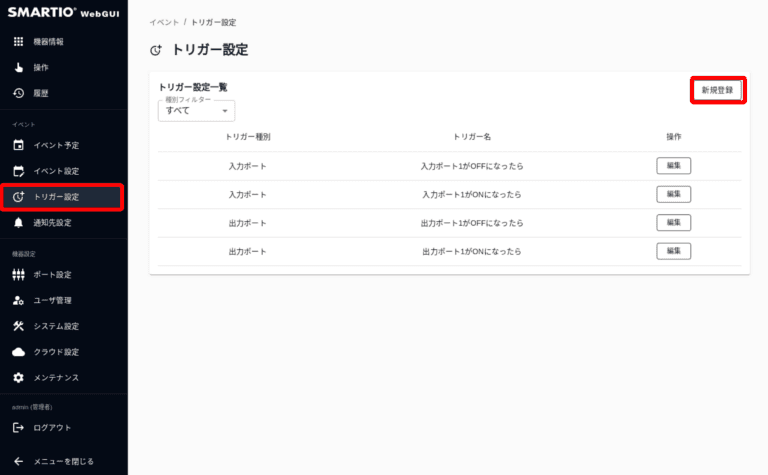Click the システム設定 tools icon
This screenshot has height=475, width=768.
pyautogui.click(x=18, y=326)
